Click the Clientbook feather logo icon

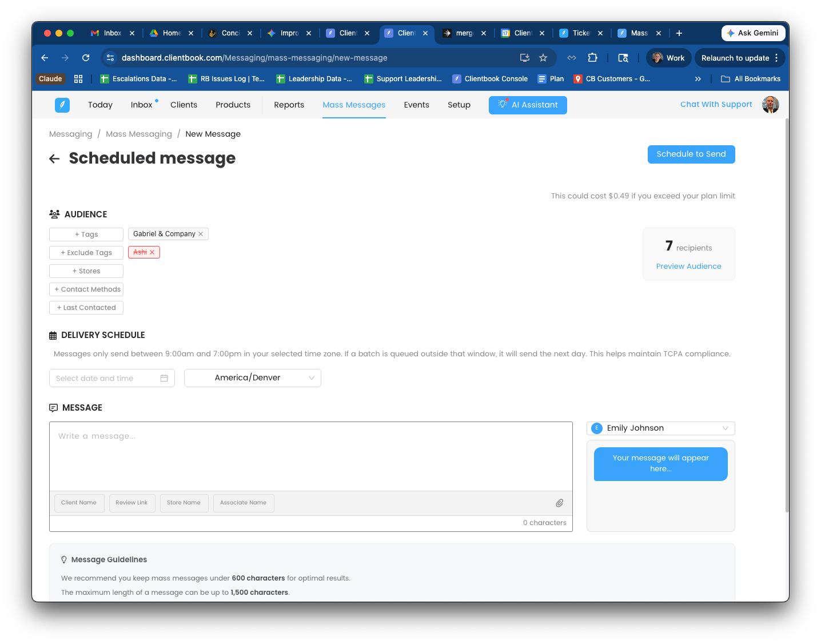tap(62, 105)
